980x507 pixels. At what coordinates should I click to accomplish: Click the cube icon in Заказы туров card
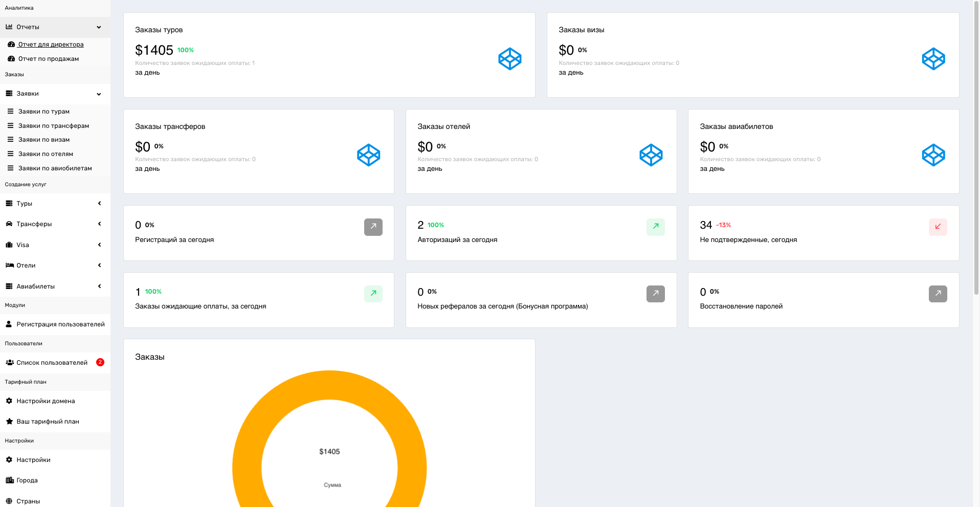(509, 59)
